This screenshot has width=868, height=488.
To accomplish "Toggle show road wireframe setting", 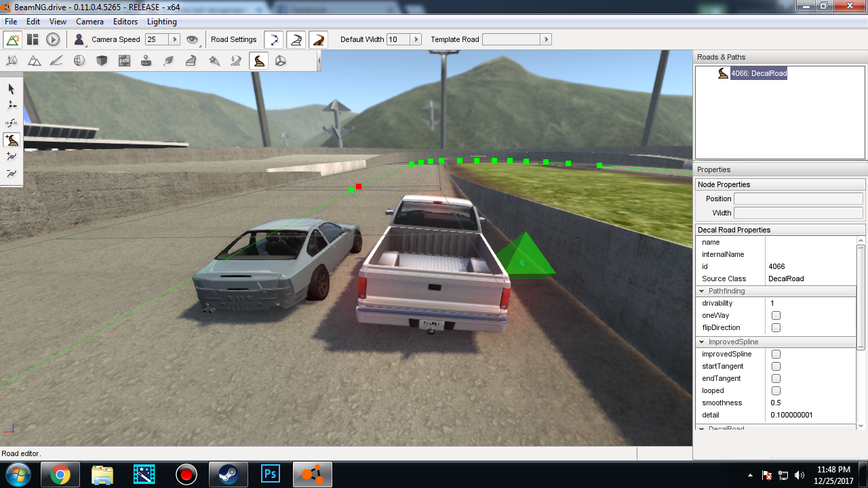I will (296, 39).
